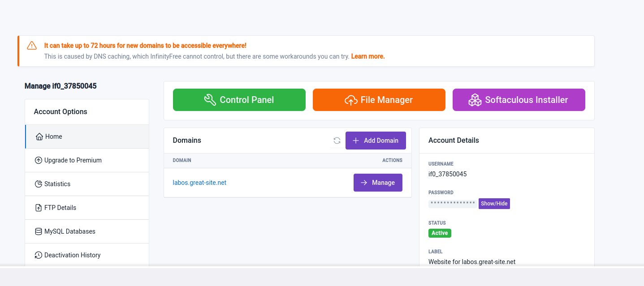Click the cloud upload File Manager icon
The height and width of the screenshot is (286, 644).
(x=351, y=100)
